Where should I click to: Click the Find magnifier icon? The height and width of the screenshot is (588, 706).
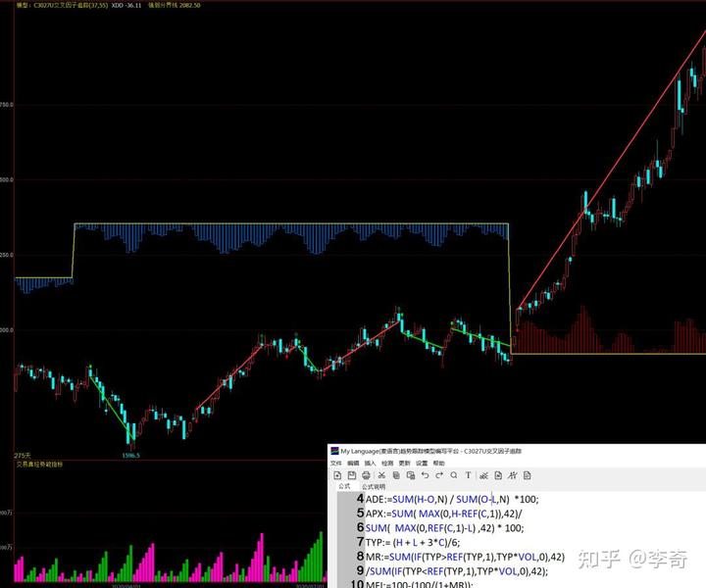[454, 475]
